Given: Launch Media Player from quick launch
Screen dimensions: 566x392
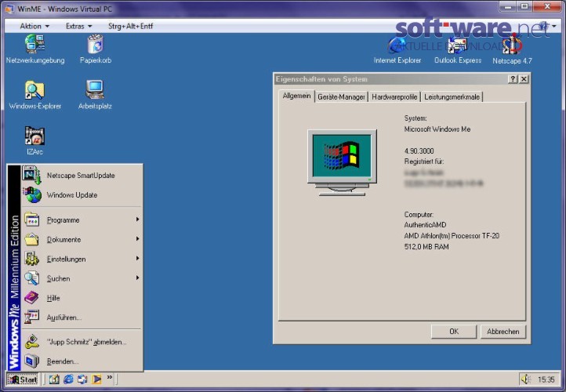Looking at the screenshot, I should pyautogui.click(x=96, y=379).
